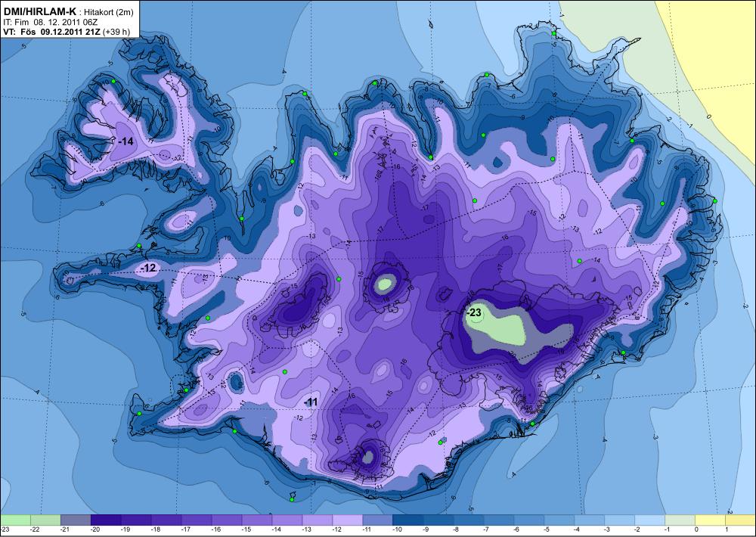Select the -1 pale grey-green legend swatch

[680, 520]
